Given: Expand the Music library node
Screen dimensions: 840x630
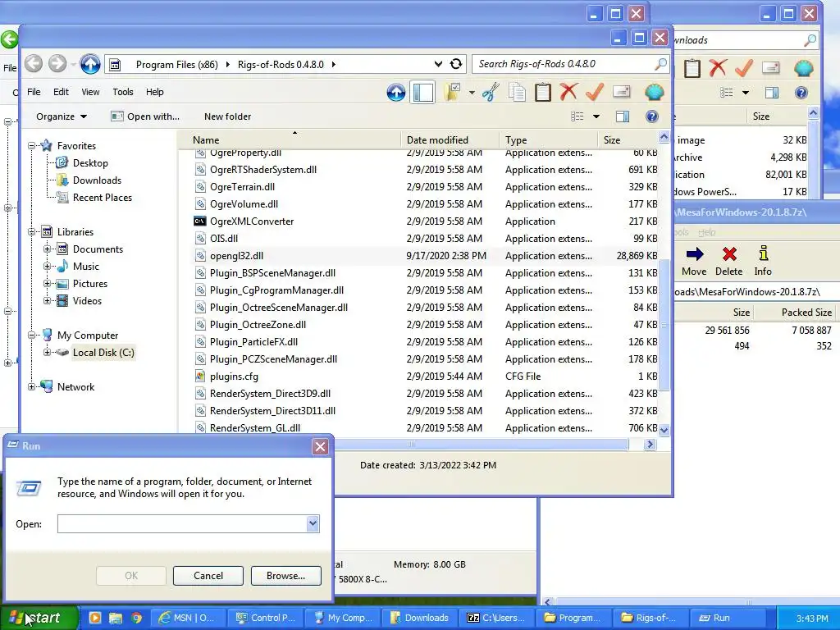Looking at the screenshot, I should [47, 267].
